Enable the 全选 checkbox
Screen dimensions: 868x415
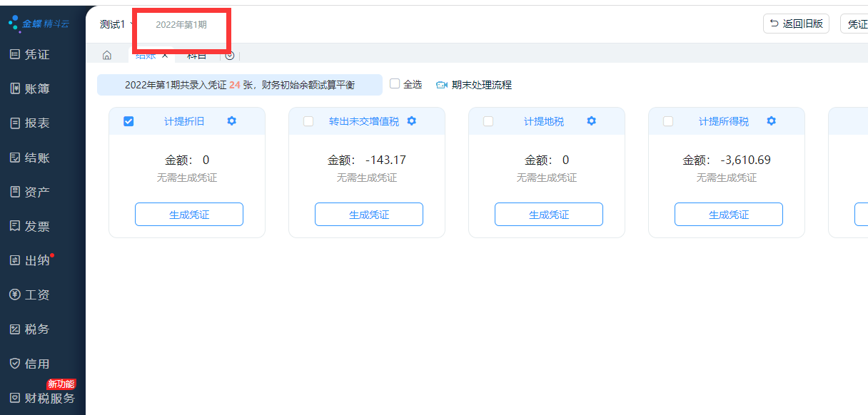395,83
